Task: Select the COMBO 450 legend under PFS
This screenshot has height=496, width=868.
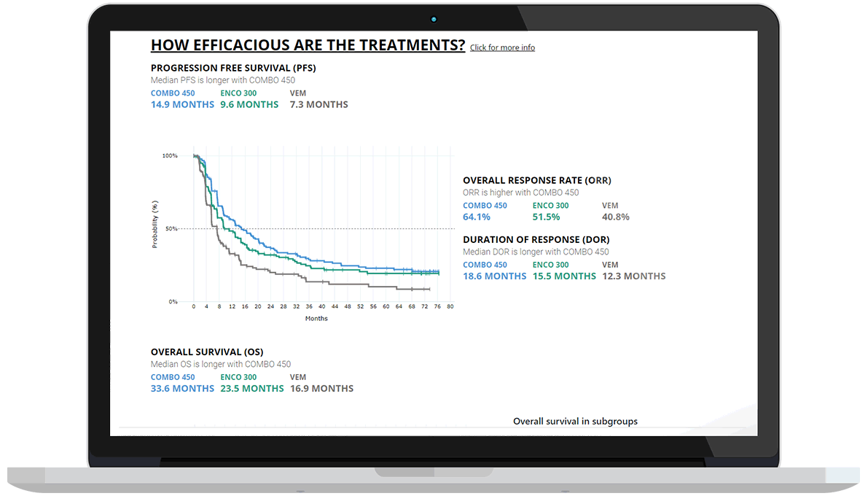Action: coord(173,93)
